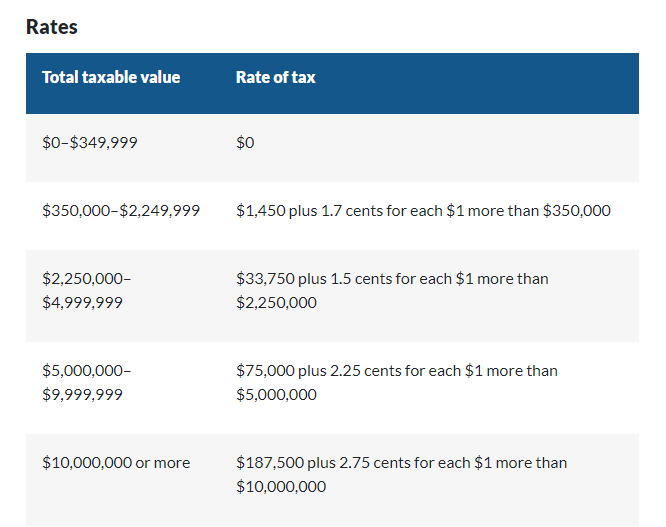The height and width of the screenshot is (527, 666).
Task: Click the Rates heading
Action: [x=52, y=27]
